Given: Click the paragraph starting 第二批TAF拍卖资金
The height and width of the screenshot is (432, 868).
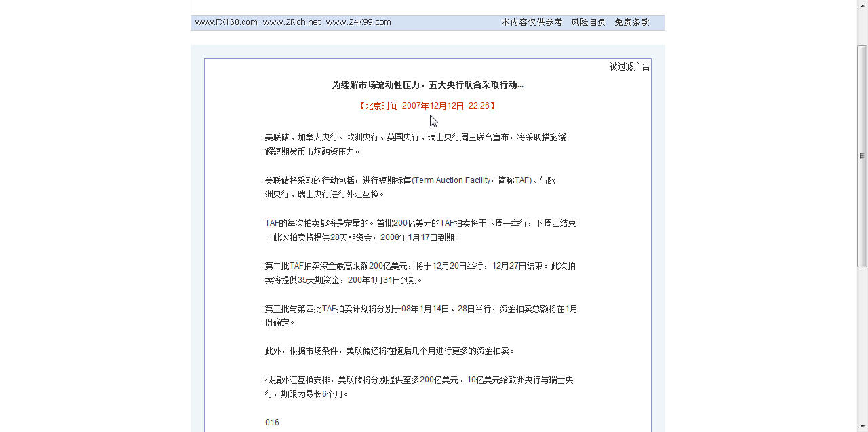Looking at the screenshot, I should point(420,273).
